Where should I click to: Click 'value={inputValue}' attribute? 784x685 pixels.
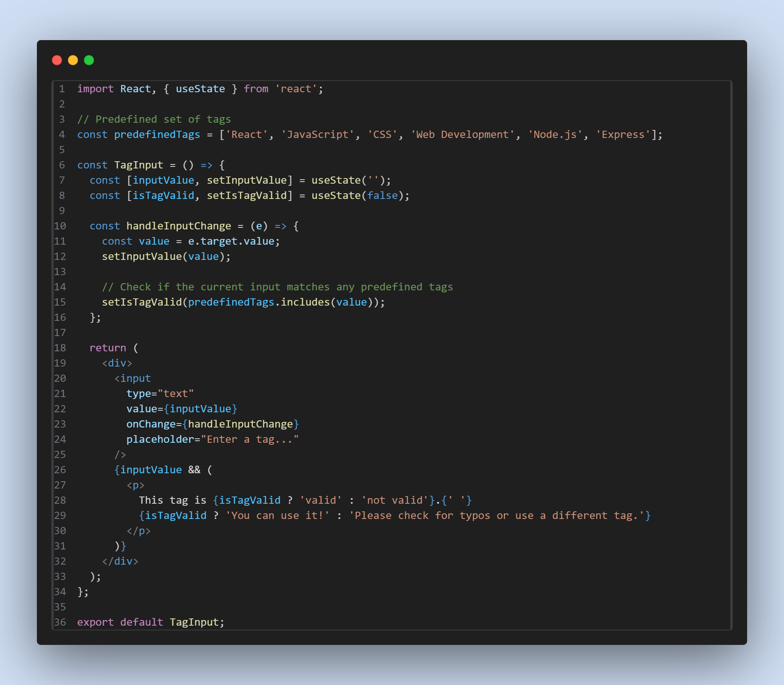coord(182,409)
